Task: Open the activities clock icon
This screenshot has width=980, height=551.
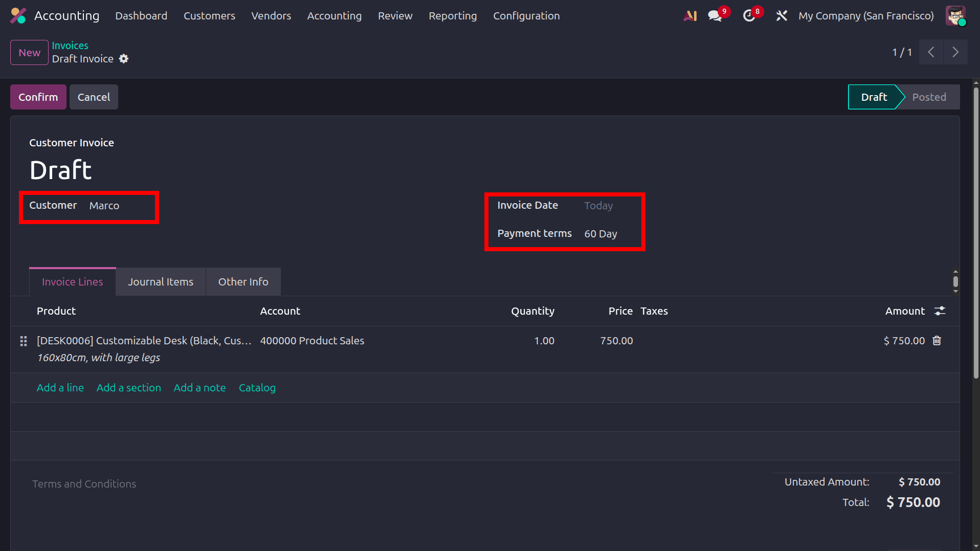Action: tap(748, 15)
